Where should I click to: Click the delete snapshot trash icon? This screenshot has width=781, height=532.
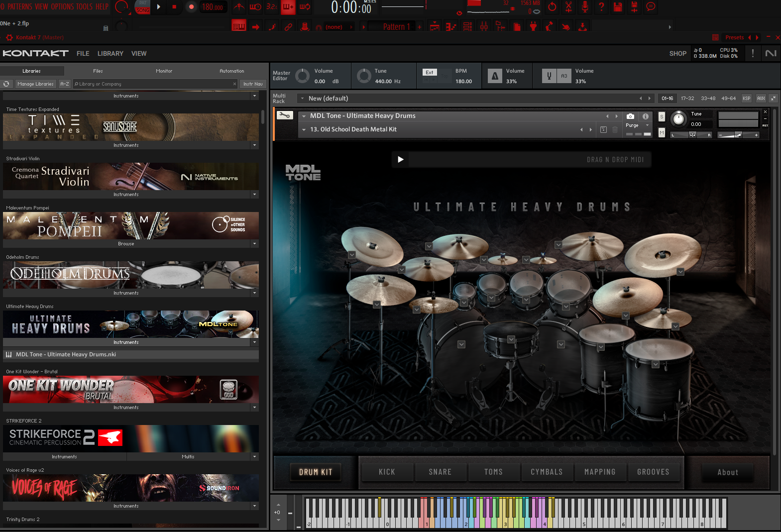[615, 129]
